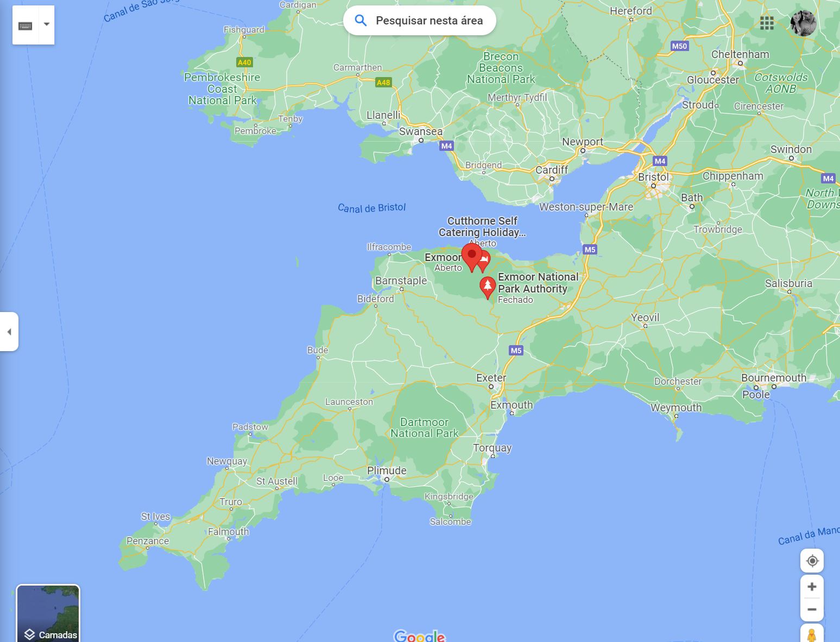840x642 pixels.
Task: Select the Street View pegman icon
Action: (812, 634)
